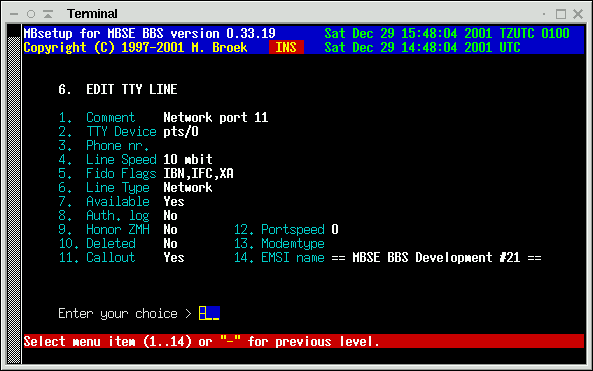The height and width of the screenshot is (371, 593).
Task: Click the TTY device value "pts/0"
Action: click(x=181, y=132)
